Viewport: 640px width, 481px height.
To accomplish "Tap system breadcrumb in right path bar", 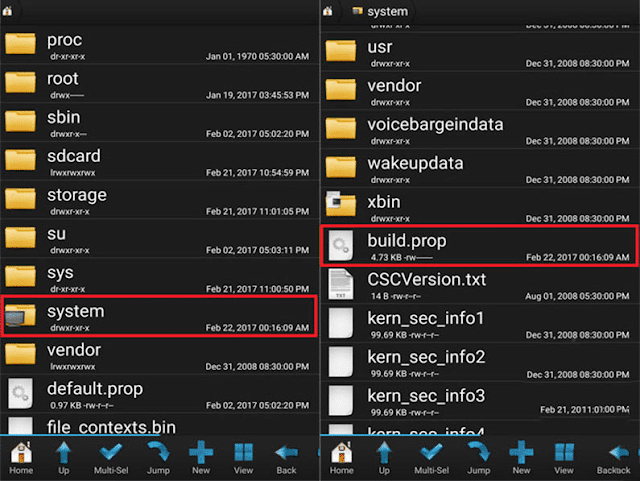I will 380,11.
